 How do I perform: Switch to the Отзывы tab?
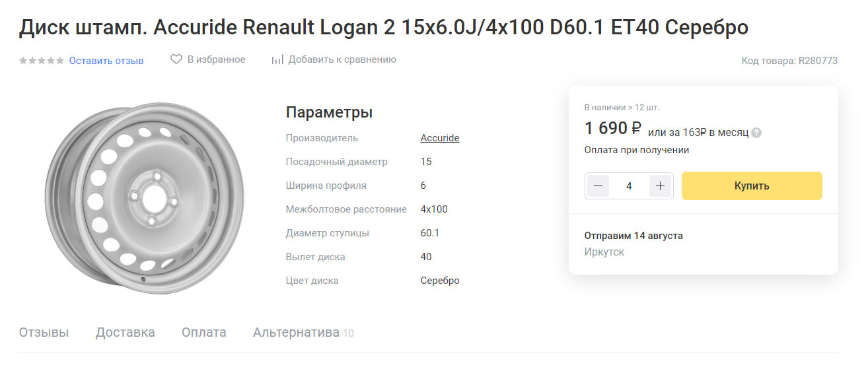(x=44, y=333)
